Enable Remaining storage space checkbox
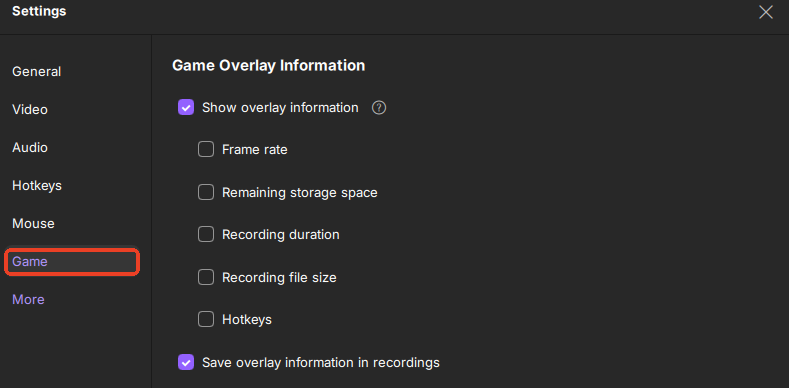Image resolution: width=789 pixels, height=388 pixels. pos(206,192)
